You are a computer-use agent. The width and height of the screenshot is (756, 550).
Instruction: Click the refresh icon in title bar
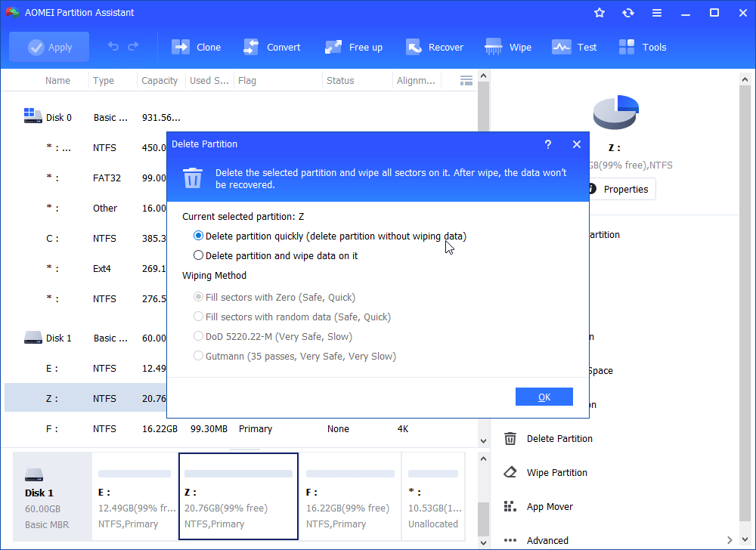coord(627,13)
